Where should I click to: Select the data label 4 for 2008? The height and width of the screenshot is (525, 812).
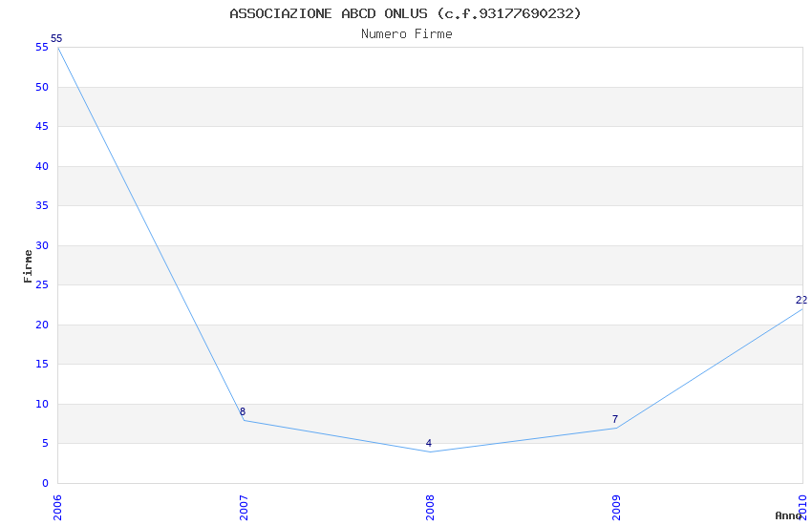(x=429, y=443)
